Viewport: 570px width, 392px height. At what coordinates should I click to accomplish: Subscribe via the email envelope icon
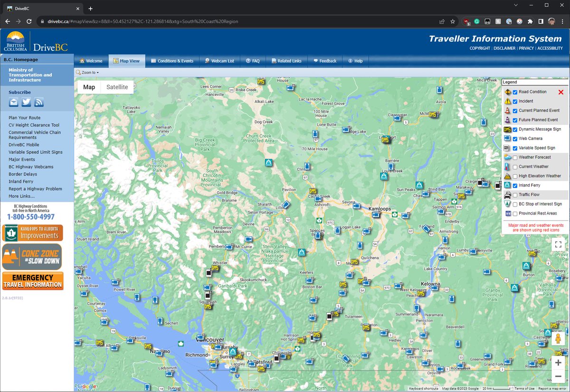(14, 102)
